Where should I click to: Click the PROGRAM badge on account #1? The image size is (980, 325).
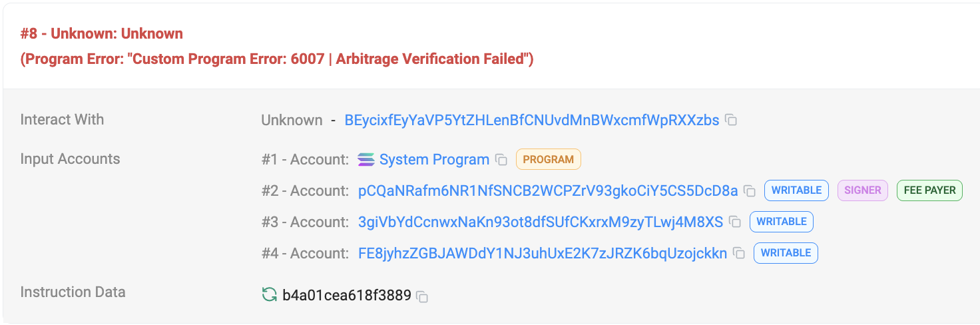pos(548,160)
